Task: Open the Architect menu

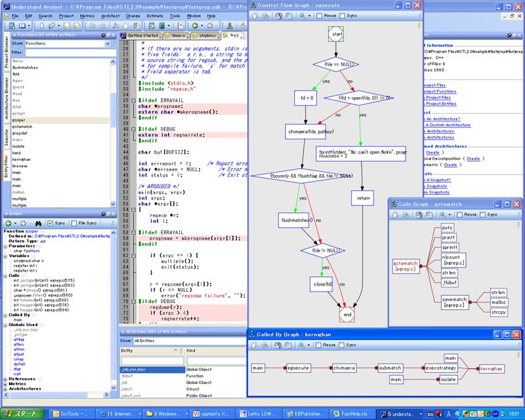Action: (x=110, y=16)
